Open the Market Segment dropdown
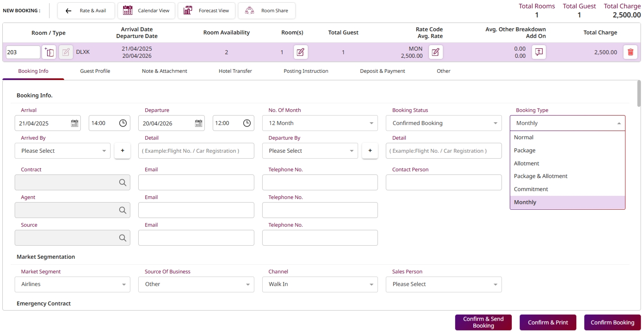The image size is (644, 334). coord(72,285)
